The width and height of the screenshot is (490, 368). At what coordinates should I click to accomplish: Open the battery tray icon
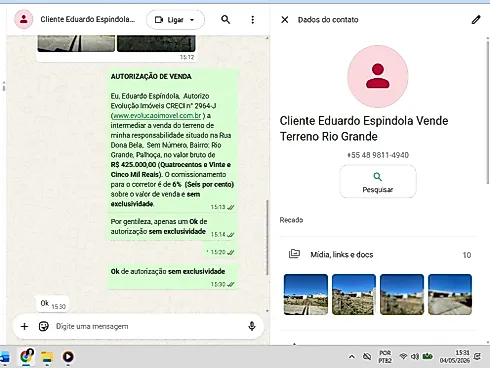427,356
